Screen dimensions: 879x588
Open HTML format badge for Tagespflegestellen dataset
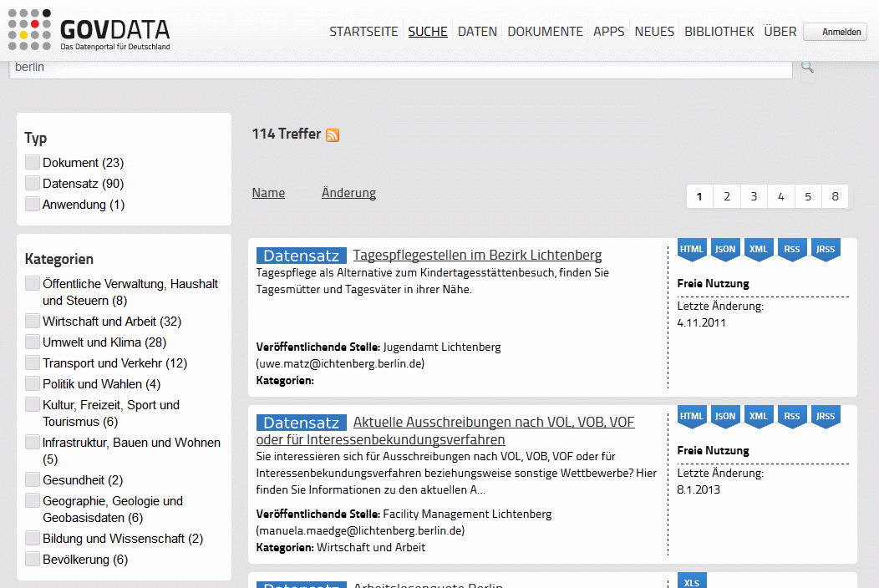click(x=692, y=249)
